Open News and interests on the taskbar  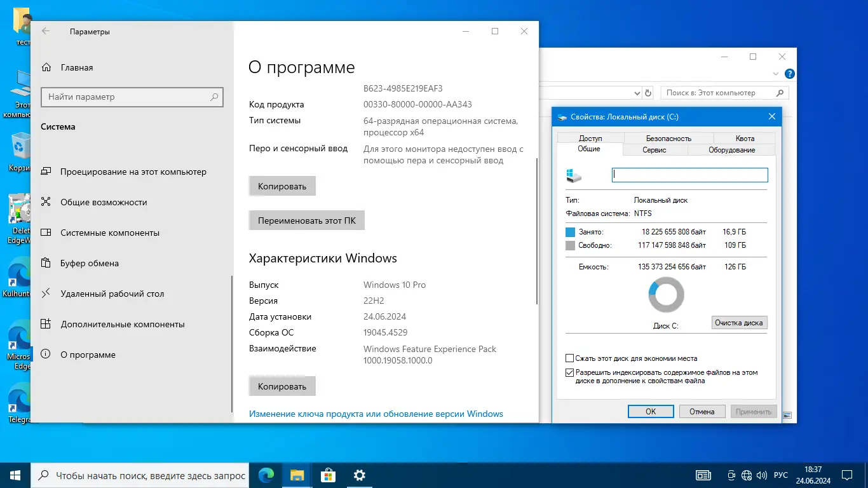[x=703, y=475]
